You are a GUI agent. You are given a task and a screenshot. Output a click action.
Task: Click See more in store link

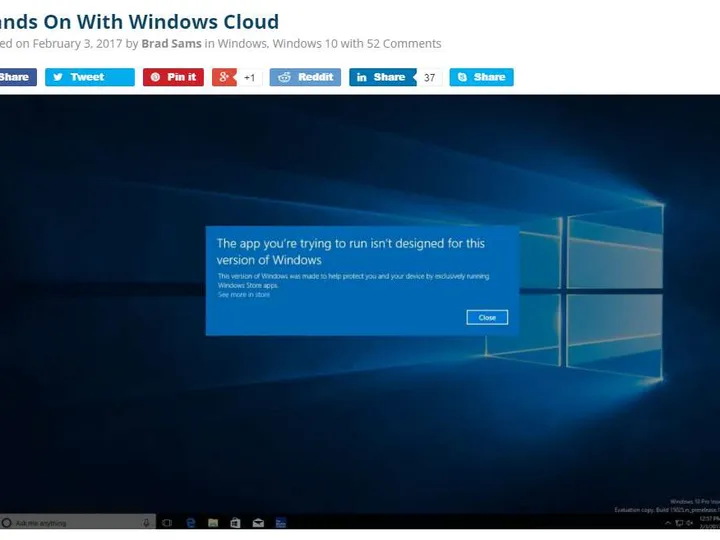244,295
